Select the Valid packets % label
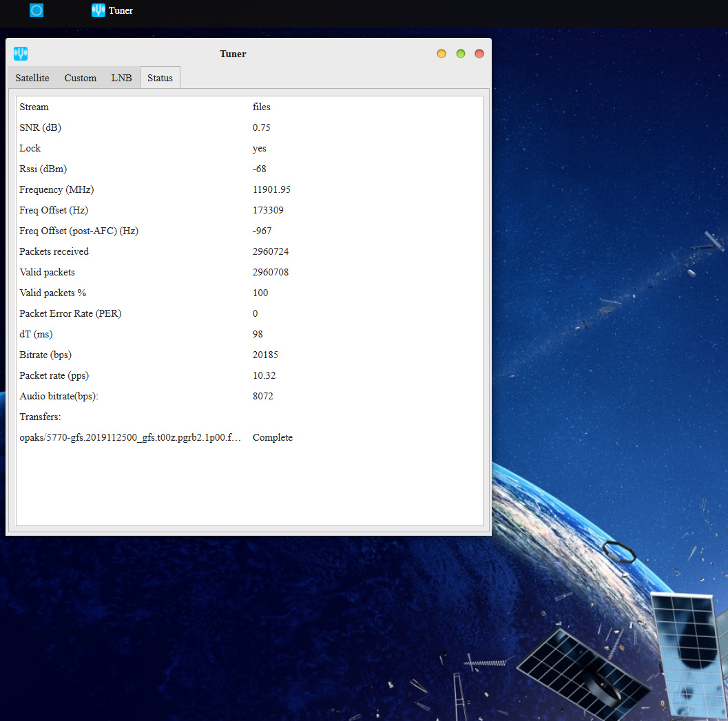Screen dimensions: 728x721 point(53,293)
